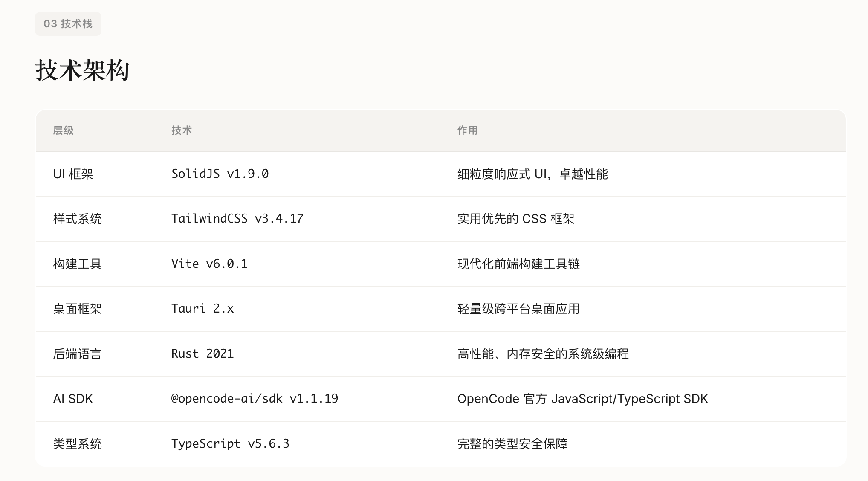This screenshot has height=481, width=868.
Task: Click the 细粒度响应式 UI description cell
Action: 532,174
